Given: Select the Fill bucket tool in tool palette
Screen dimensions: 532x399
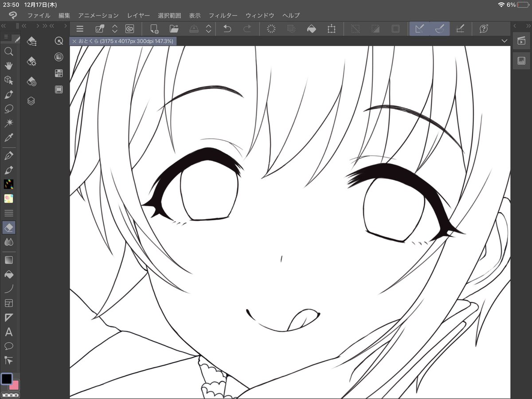Looking at the screenshot, I should (8, 274).
